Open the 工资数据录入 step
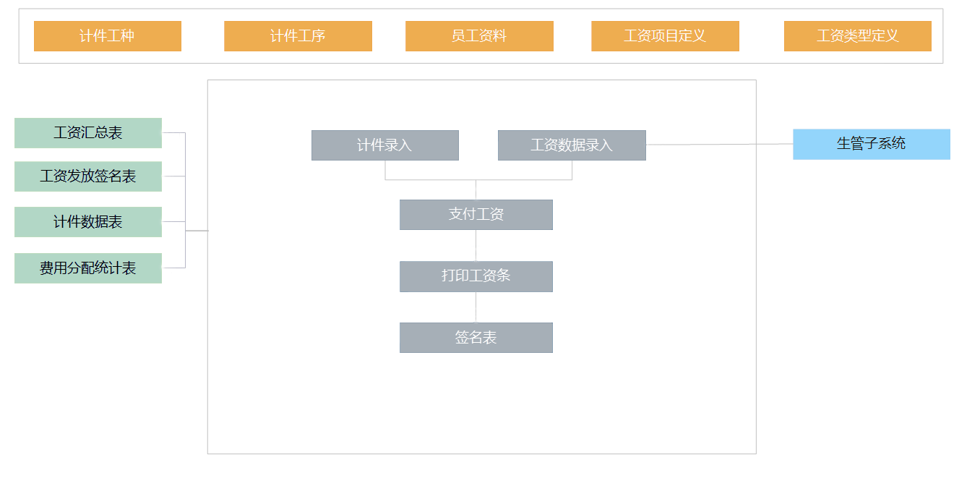Image resolution: width=980 pixels, height=478 pixels. [571, 145]
